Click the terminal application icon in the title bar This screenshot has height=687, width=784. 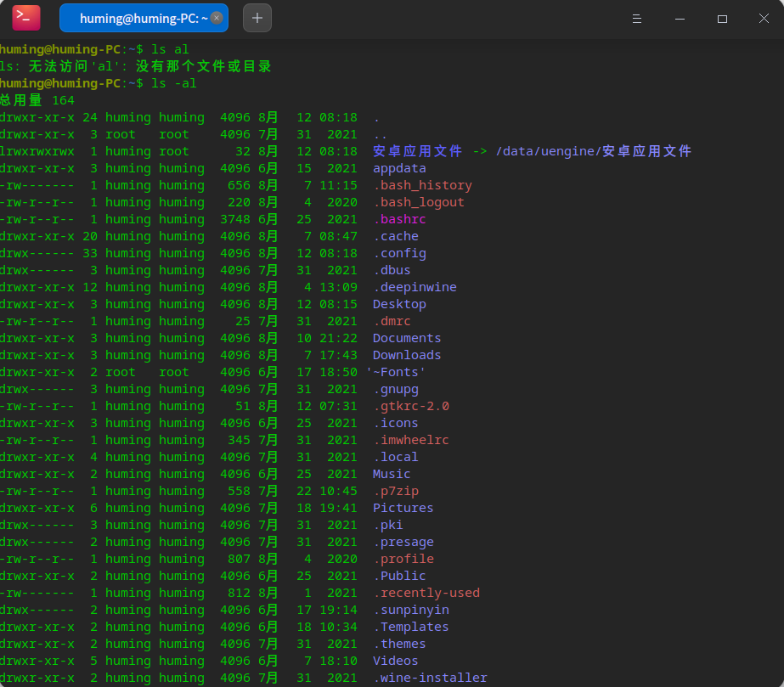(x=24, y=17)
